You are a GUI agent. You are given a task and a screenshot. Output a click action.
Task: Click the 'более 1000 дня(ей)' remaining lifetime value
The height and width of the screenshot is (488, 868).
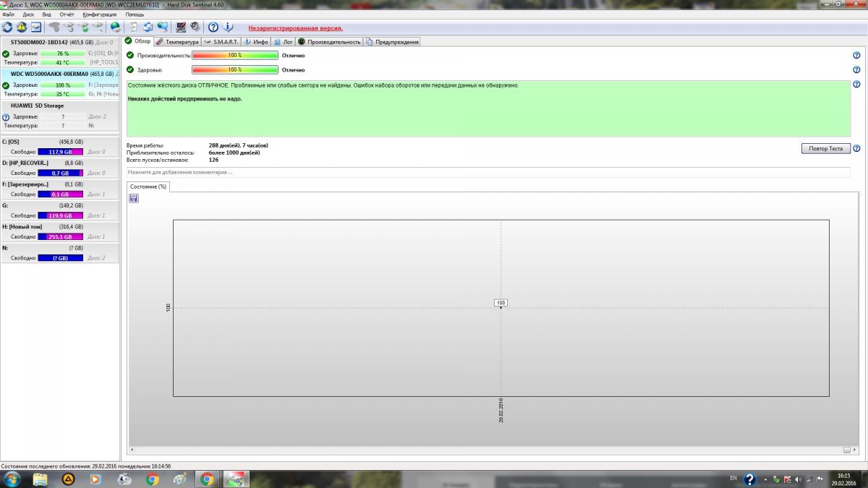click(x=234, y=153)
